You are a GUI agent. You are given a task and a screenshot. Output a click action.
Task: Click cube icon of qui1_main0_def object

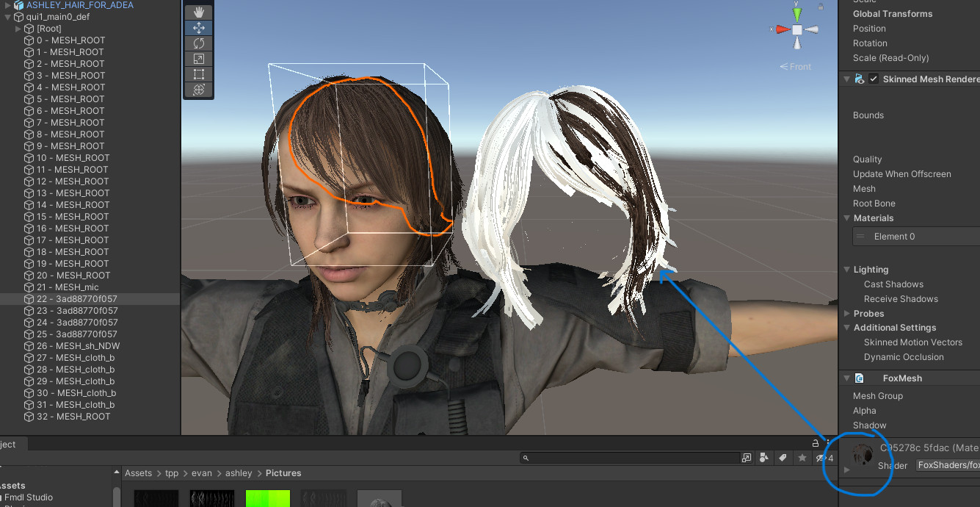[19, 17]
